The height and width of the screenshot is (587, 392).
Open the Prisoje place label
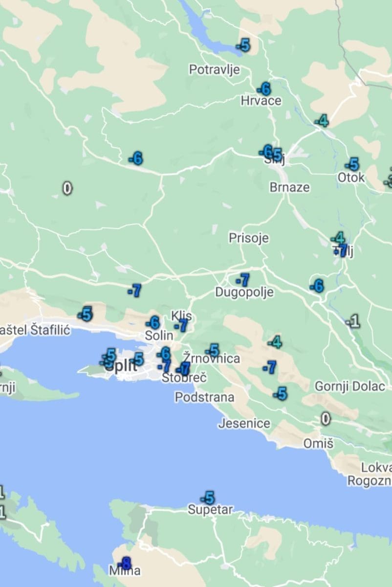249,238
